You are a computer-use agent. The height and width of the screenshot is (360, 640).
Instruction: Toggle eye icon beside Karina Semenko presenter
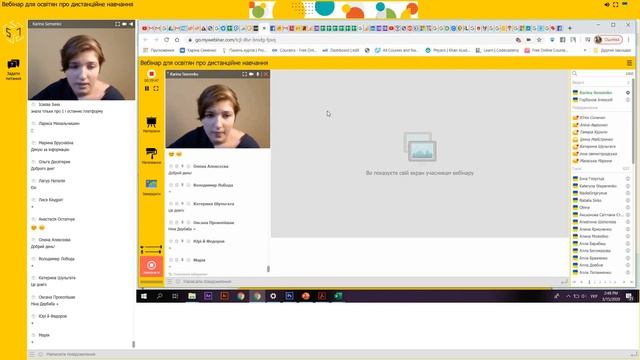pos(628,93)
